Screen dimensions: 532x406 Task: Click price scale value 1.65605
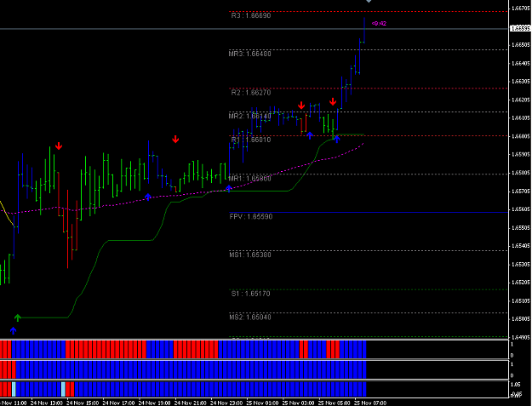520,209
